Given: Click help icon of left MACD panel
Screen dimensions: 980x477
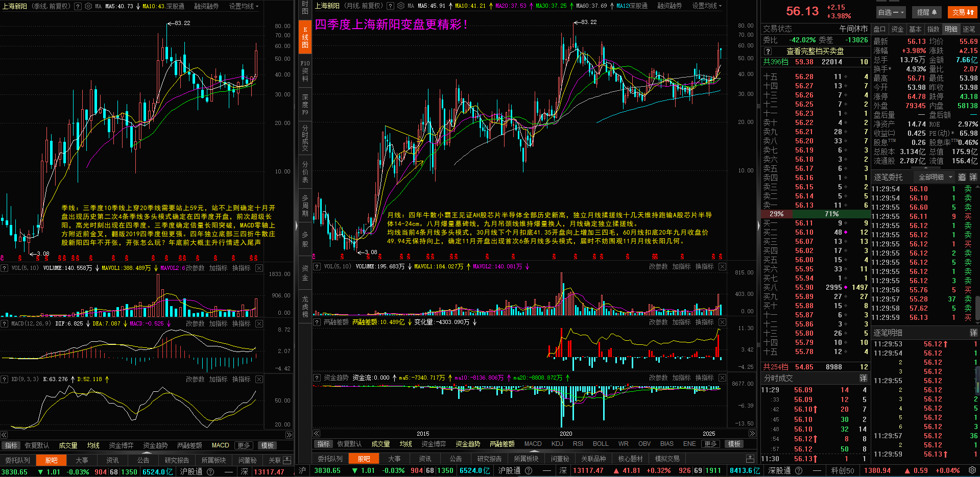Looking at the screenshot, I should 4,323.
